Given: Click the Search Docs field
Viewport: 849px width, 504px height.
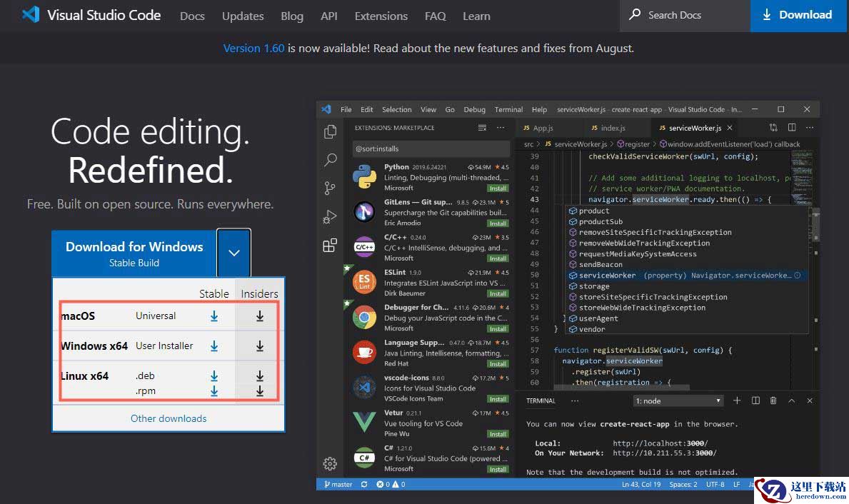Looking at the screenshot, I should [x=685, y=15].
